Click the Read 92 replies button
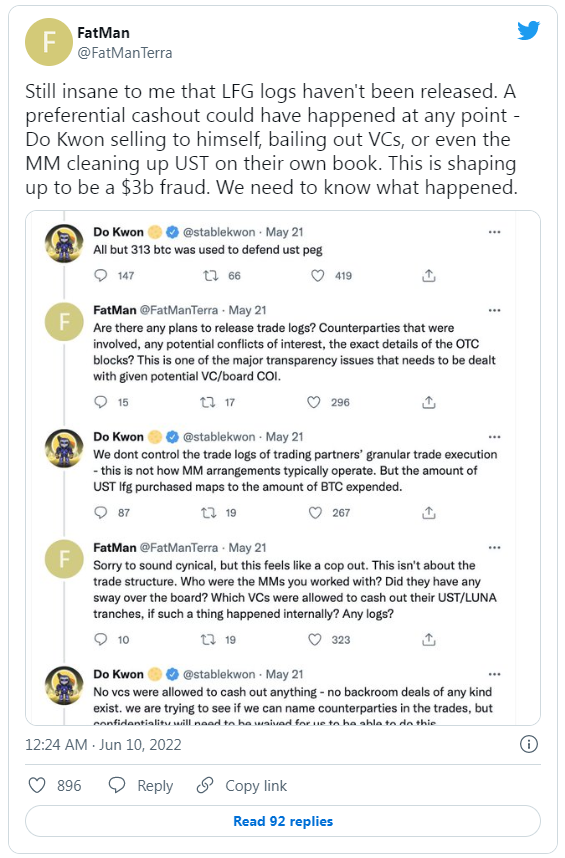The image size is (565, 858). pos(283,821)
